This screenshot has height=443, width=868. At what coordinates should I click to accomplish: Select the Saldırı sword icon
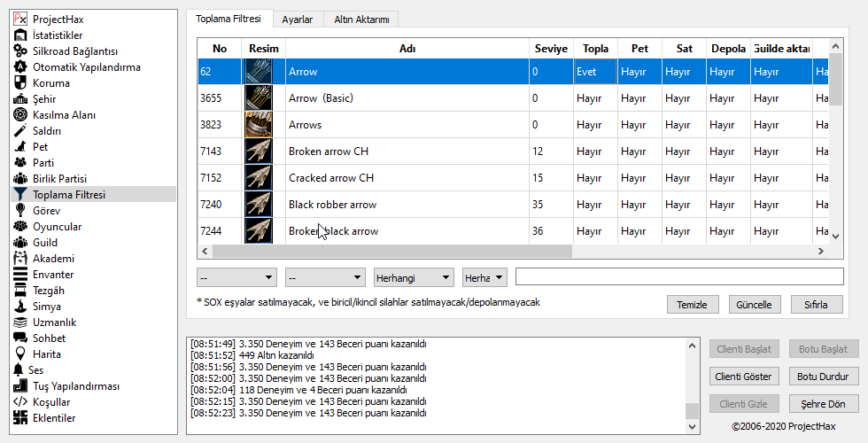(20, 131)
